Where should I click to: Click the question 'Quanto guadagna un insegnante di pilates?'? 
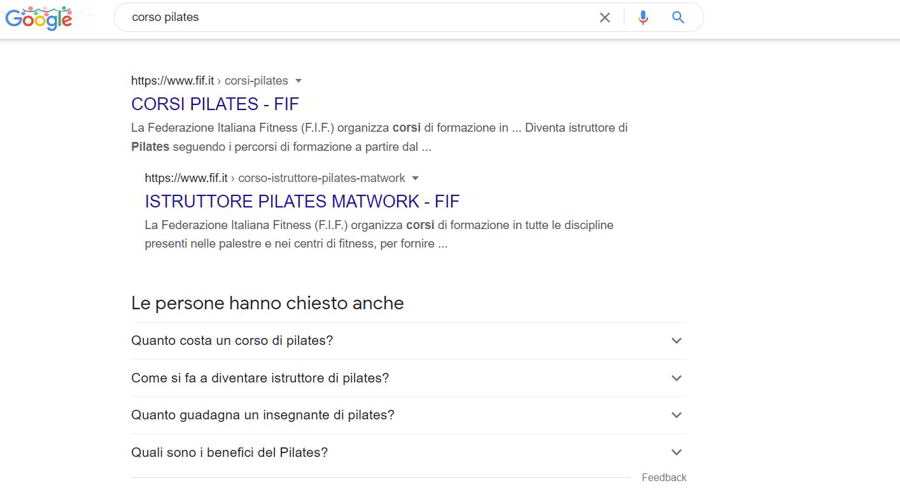click(x=263, y=415)
